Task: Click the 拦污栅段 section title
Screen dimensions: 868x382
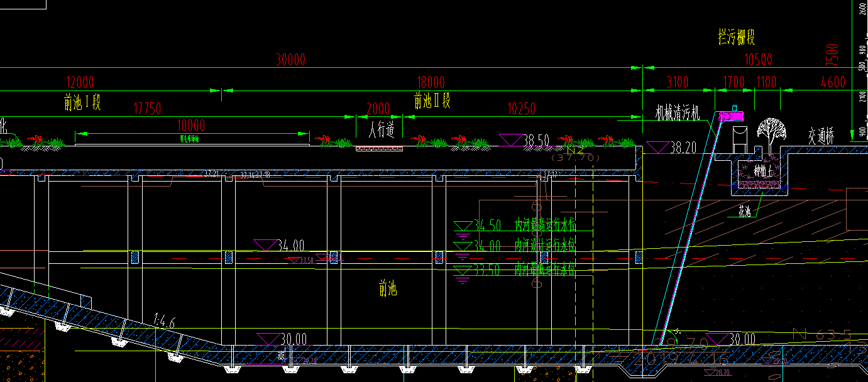Action: [736, 37]
